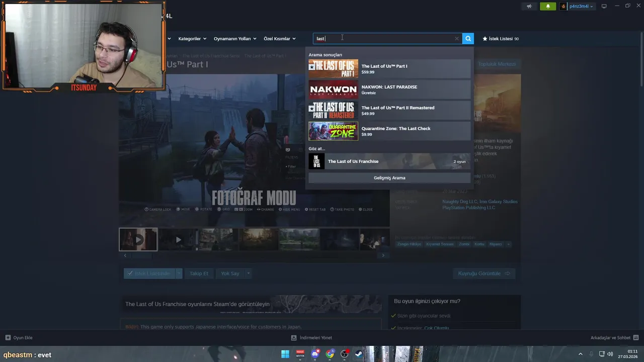Click the Kuyruğu Görüntüle button

coord(484,274)
